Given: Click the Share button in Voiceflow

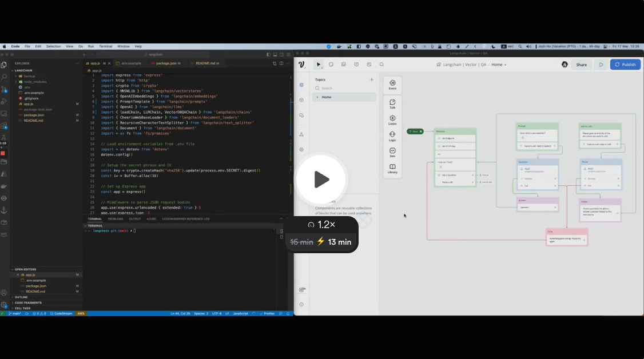Looking at the screenshot, I should [x=582, y=65].
